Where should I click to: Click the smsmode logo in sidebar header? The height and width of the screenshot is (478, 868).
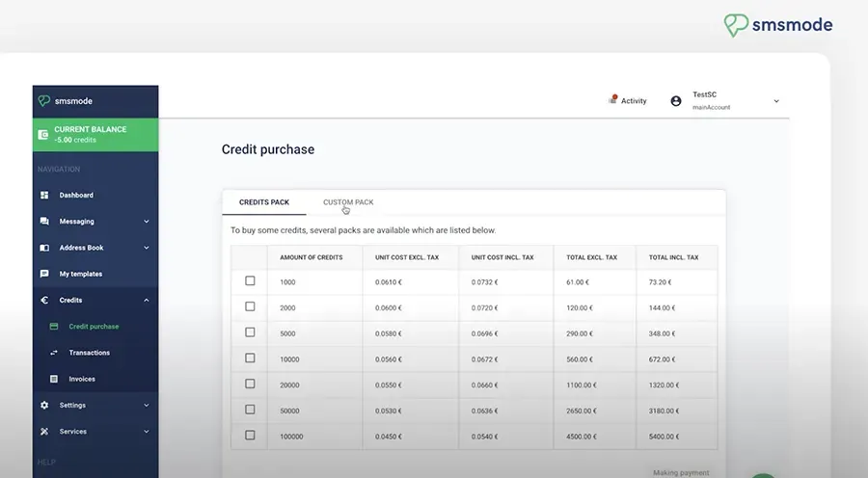point(66,100)
